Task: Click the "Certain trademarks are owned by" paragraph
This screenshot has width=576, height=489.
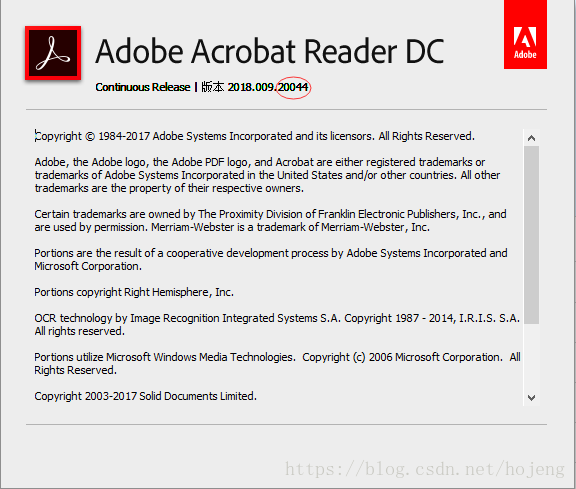Action: click(270, 220)
